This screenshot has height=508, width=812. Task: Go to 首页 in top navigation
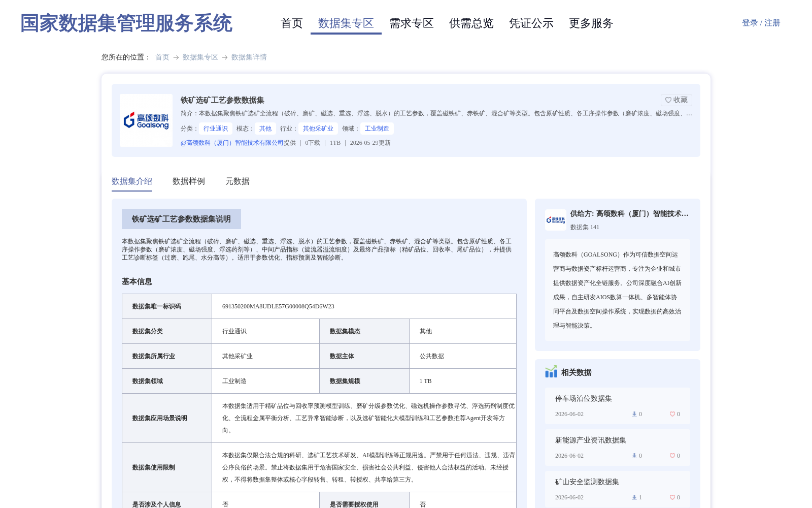tap(292, 23)
